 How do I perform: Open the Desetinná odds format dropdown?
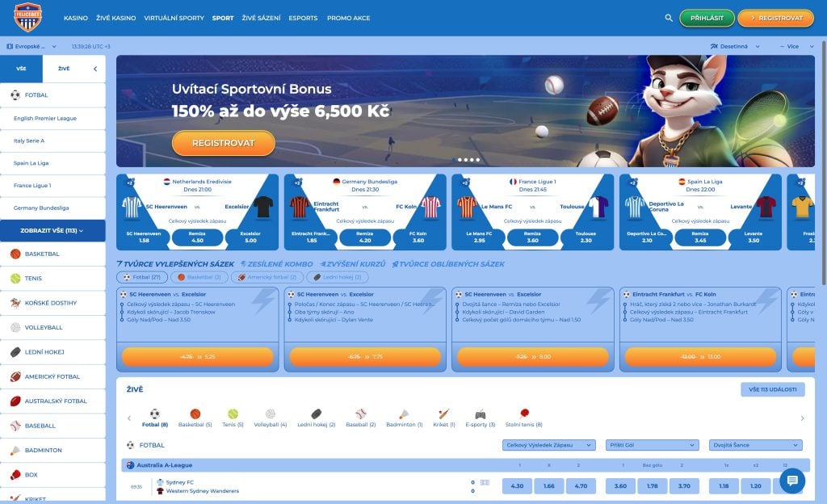click(x=735, y=46)
